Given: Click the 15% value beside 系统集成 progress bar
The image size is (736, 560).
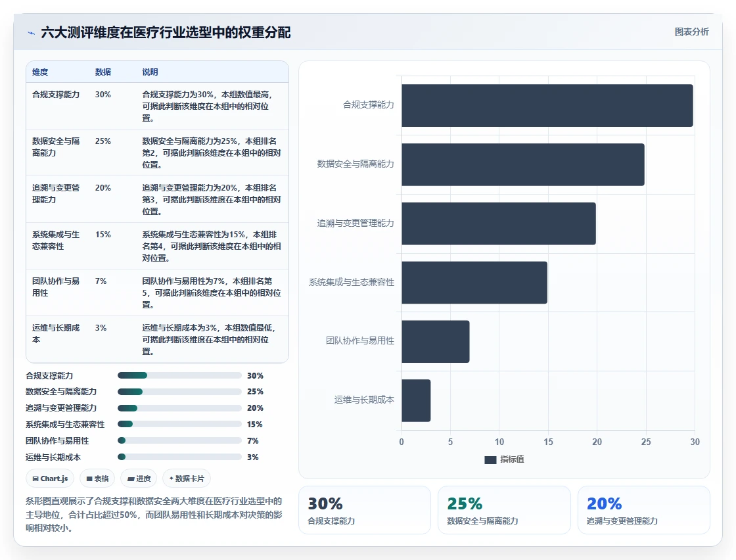Looking at the screenshot, I should pyautogui.click(x=255, y=425).
